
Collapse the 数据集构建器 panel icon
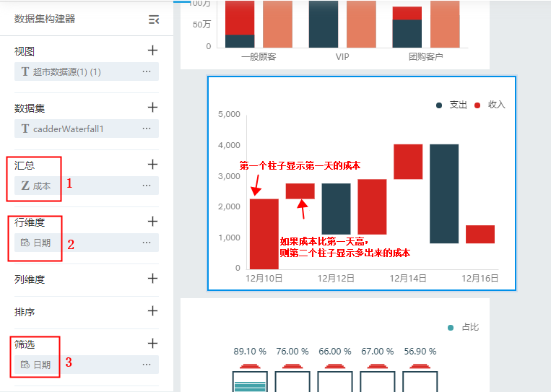154,19
